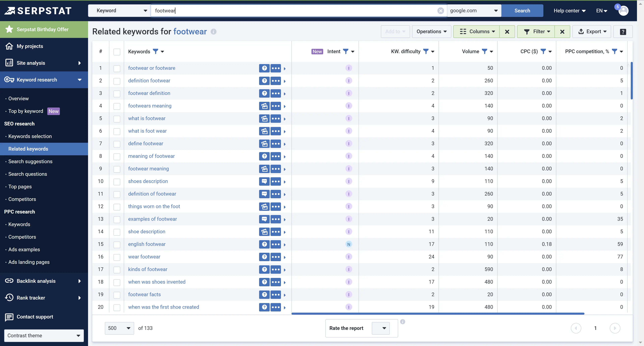Screen dimensions: 644x346
Task: Expand Rank tracker in sidebar
Action: point(44,298)
